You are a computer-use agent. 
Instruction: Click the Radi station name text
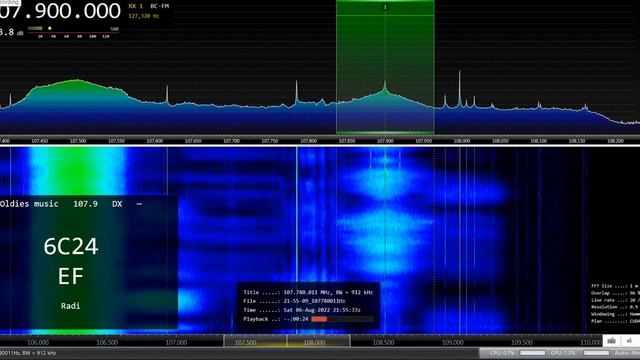pyautogui.click(x=71, y=306)
